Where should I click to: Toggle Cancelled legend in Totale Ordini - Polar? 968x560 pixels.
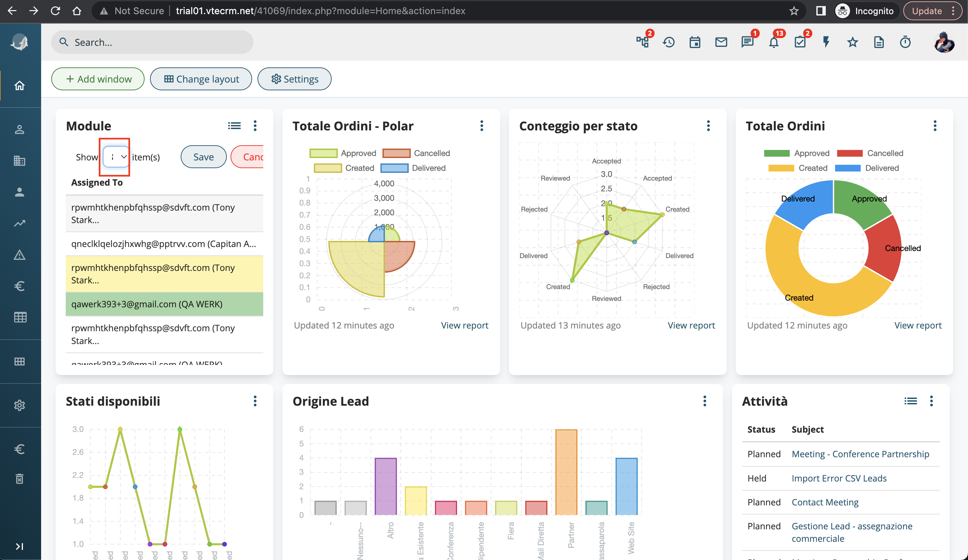416,153
